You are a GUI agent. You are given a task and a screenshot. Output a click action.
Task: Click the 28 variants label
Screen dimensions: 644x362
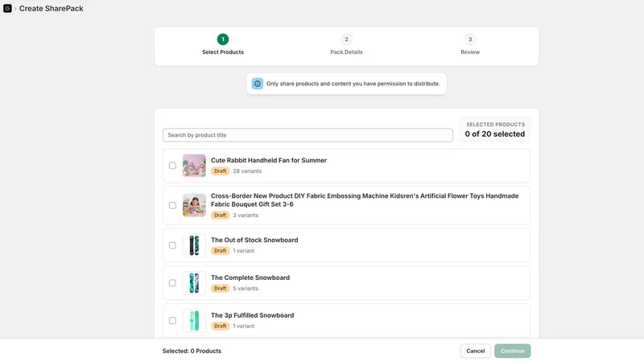247,171
